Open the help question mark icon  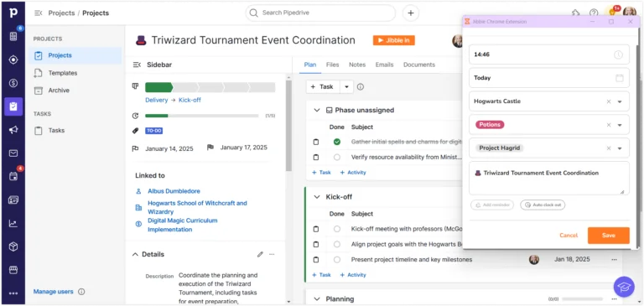[594, 13]
